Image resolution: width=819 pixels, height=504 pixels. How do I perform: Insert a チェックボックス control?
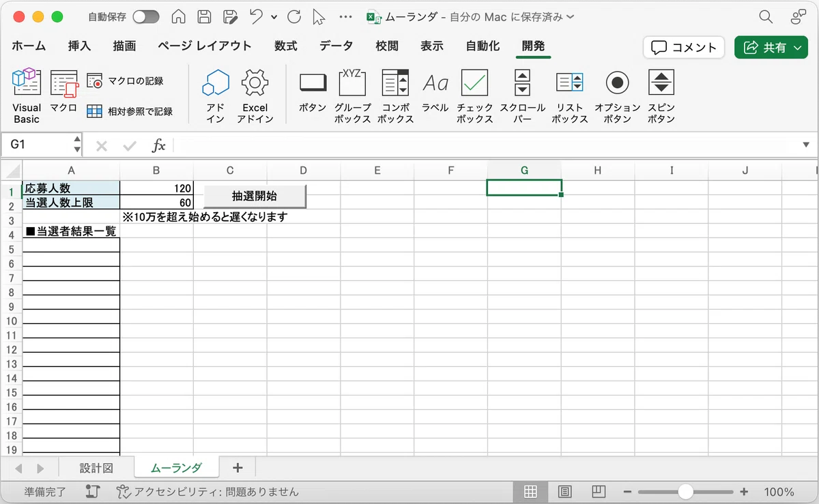[x=474, y=96]
